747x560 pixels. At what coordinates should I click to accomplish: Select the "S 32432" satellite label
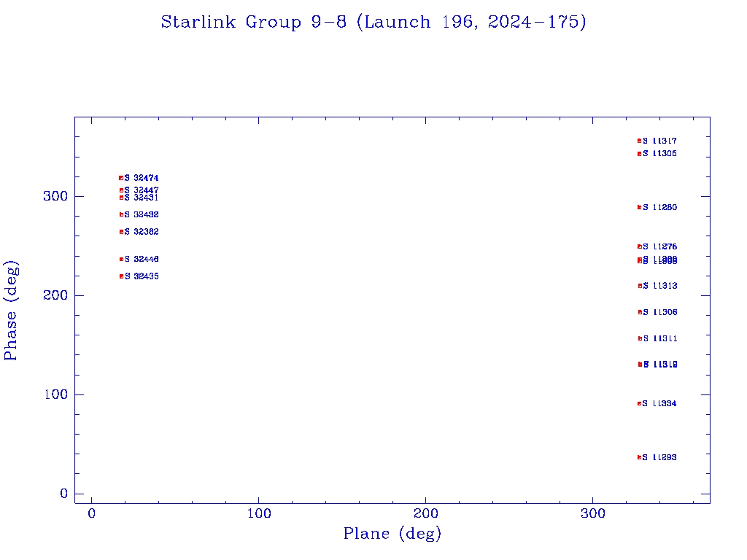coord(142,215)
